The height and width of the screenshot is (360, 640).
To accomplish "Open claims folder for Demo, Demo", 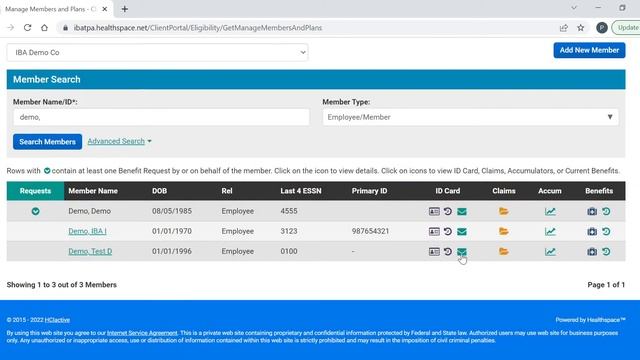I will tap(504, 211).
